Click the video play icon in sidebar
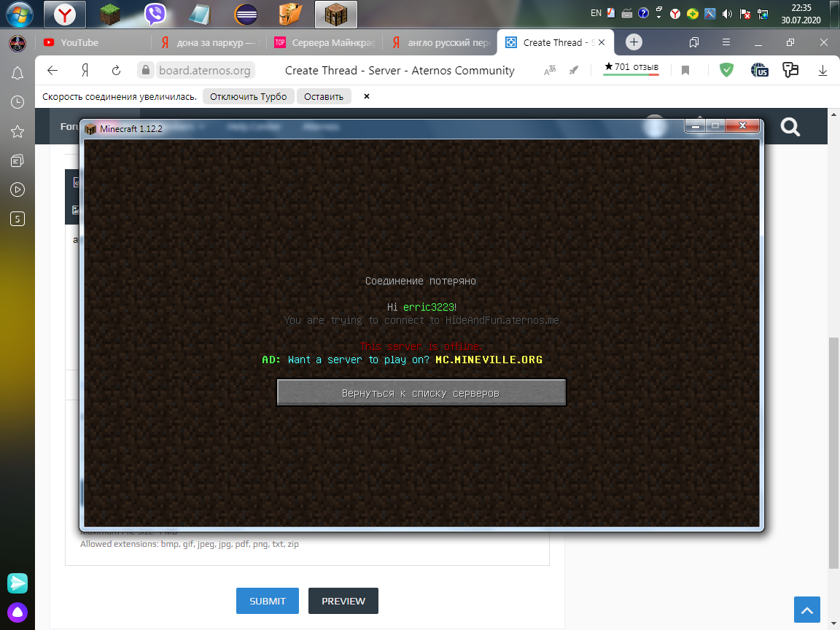Screen dimensions: 840x630 17,189
